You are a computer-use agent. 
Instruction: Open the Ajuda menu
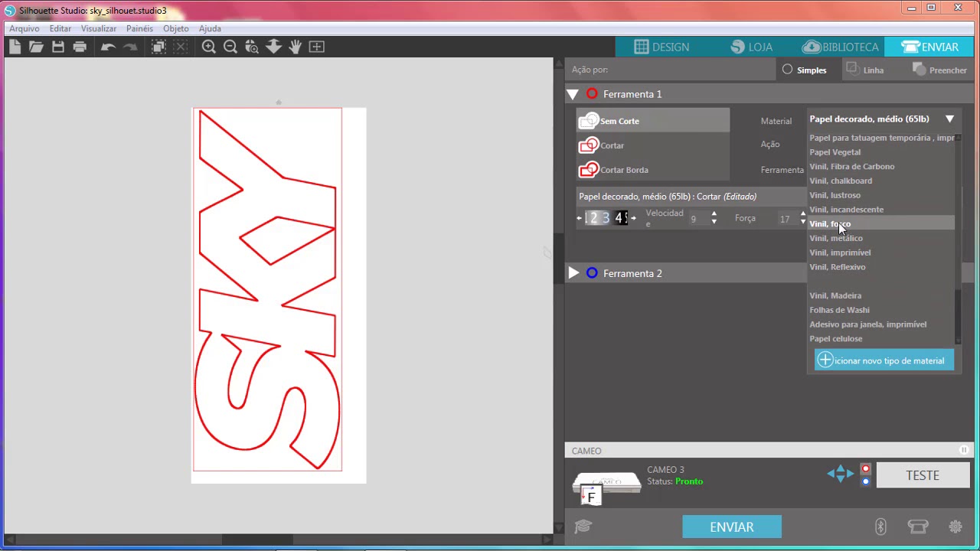click(210, 28)
